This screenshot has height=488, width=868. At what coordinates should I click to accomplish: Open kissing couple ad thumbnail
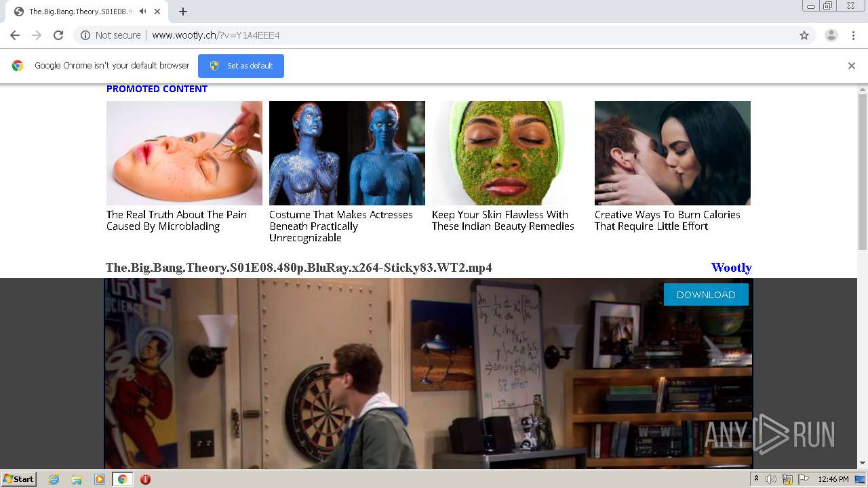pyautogui.click(x=673, y=153)
